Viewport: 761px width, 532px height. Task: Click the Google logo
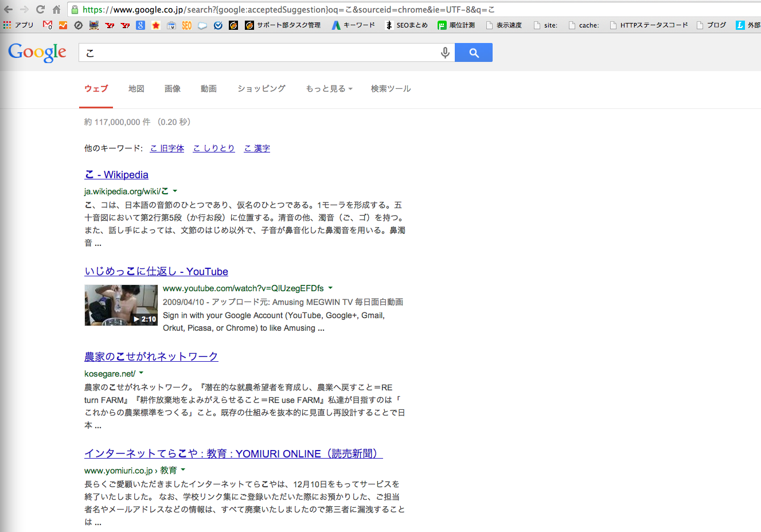tap(37, 53)
